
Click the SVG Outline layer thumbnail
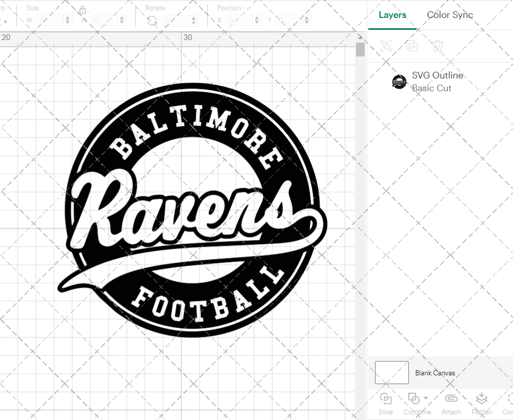click(x=400, y=81)
